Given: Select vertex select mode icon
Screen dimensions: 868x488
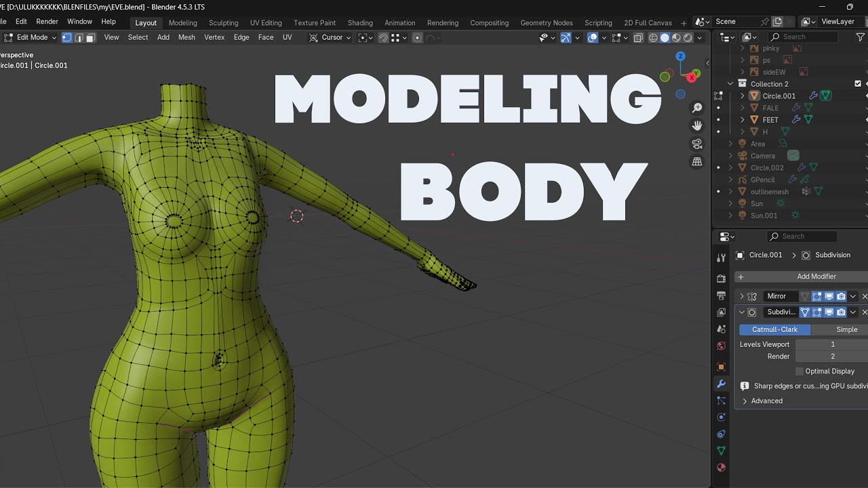Looking at the screenshot, I should pos(66,37).
